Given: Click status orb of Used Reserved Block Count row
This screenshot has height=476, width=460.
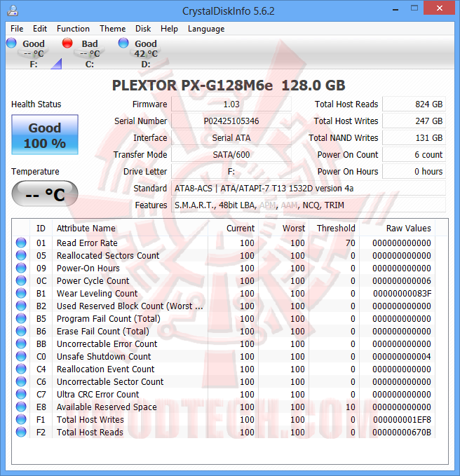Looking at the screenshot, I should [21, 306].
